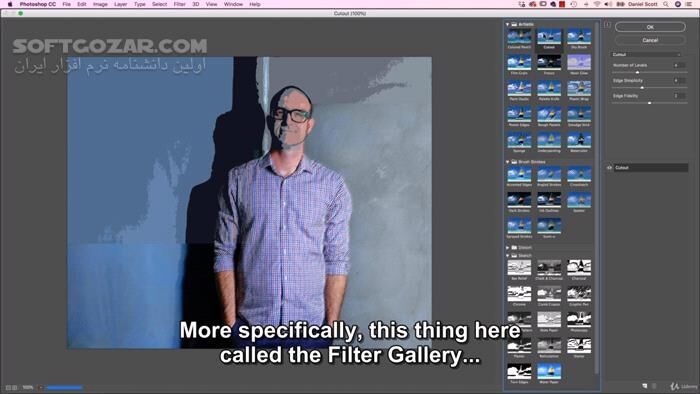The width and height of the screenshot is (700, 394).
Task: Choose the Sponge filter thumbnail
Action: (x=519, y=140)
